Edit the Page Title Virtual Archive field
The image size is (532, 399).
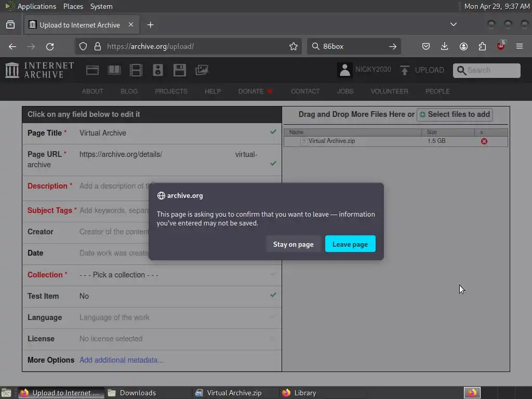tap(152, 133)
